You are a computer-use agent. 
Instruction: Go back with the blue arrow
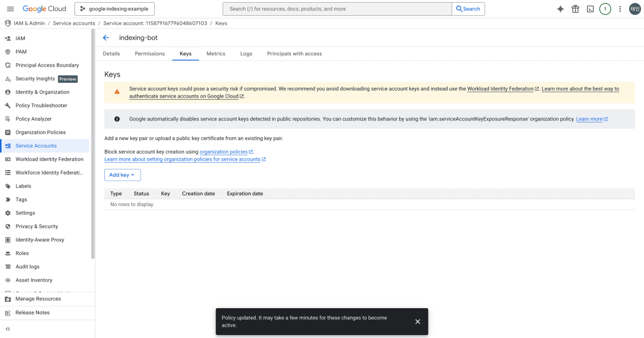click(106, 38)
